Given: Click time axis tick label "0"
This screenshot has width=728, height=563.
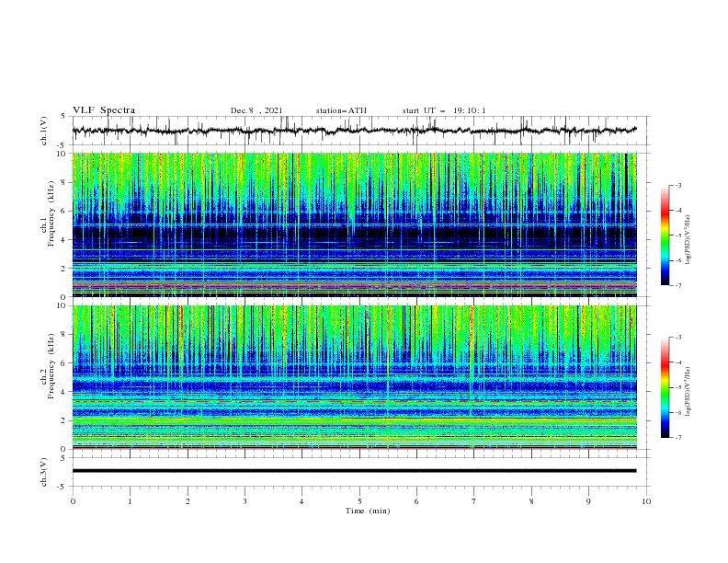Looking at the screenshot, I should (73, 501).
